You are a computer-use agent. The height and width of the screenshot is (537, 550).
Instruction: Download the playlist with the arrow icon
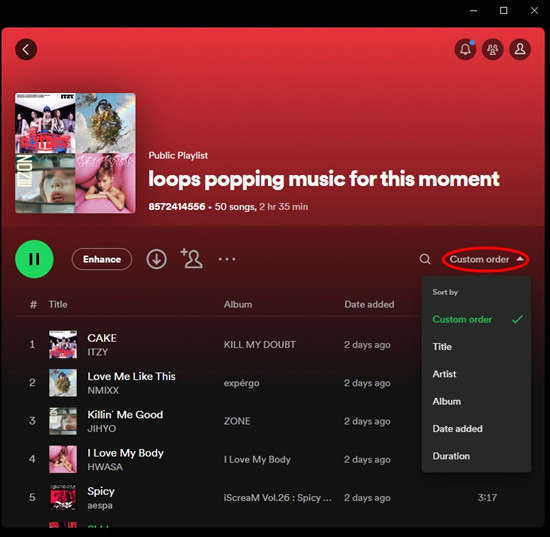click(x=156, y=259)
